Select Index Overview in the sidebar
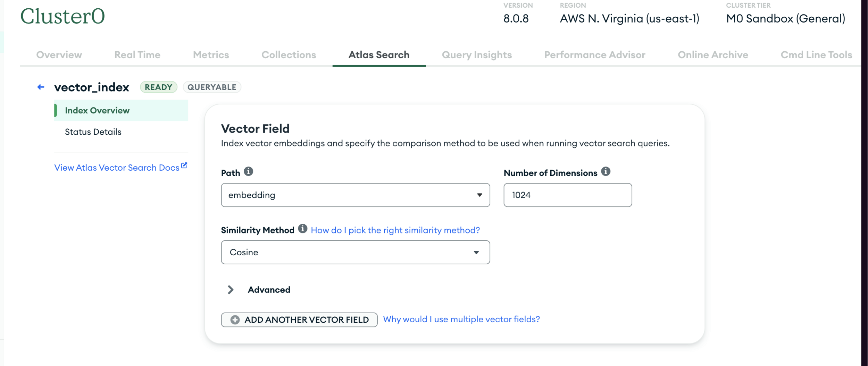The image size is (868, 366). coord(97,110)
